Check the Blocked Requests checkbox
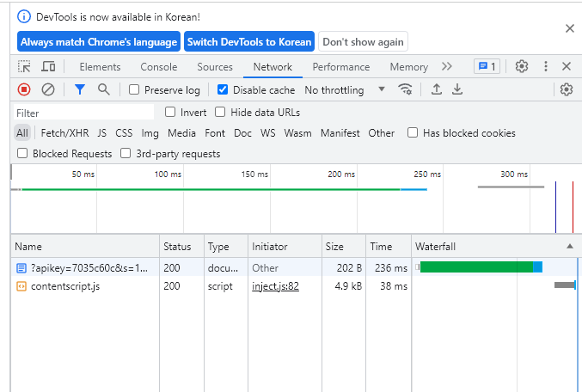 (x=22, y=153)
